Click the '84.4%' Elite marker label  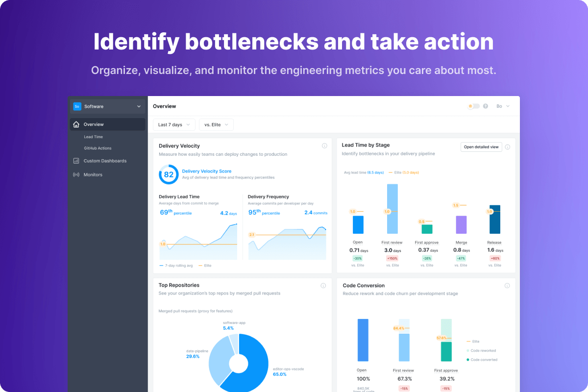coord(399,328)
